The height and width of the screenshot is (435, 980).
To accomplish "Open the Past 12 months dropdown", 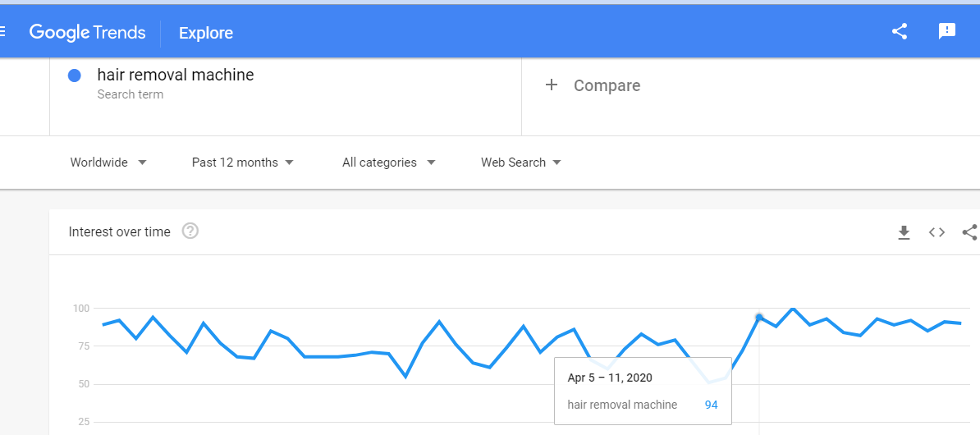I will pos(242,163).
